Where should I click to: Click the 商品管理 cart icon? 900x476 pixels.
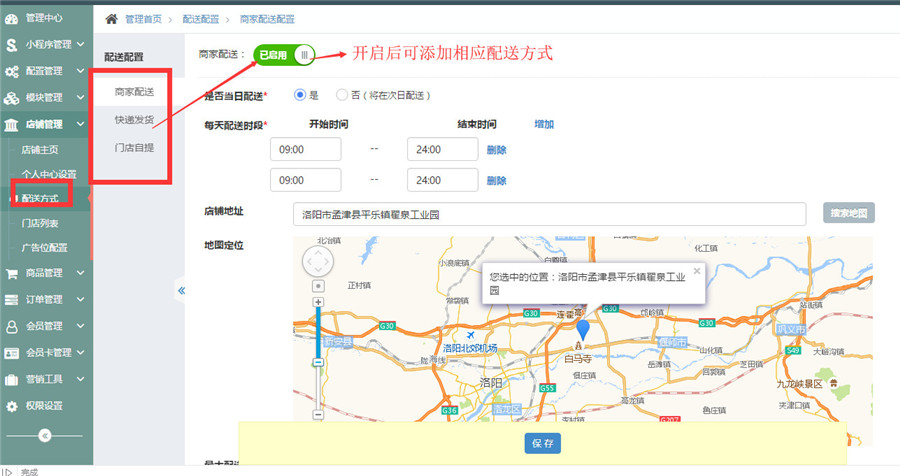(x=11, y=273)
